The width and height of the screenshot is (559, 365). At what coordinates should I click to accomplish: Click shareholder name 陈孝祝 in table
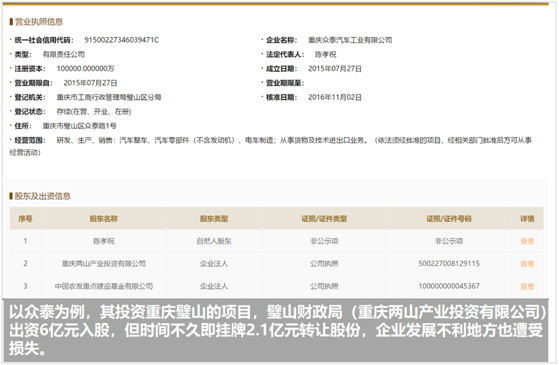point(104,241)
